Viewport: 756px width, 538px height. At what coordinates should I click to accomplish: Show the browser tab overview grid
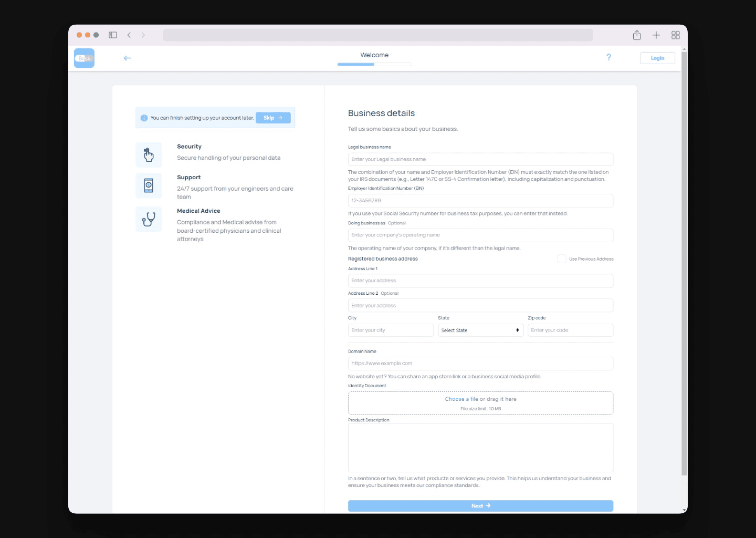pos(675,35)
